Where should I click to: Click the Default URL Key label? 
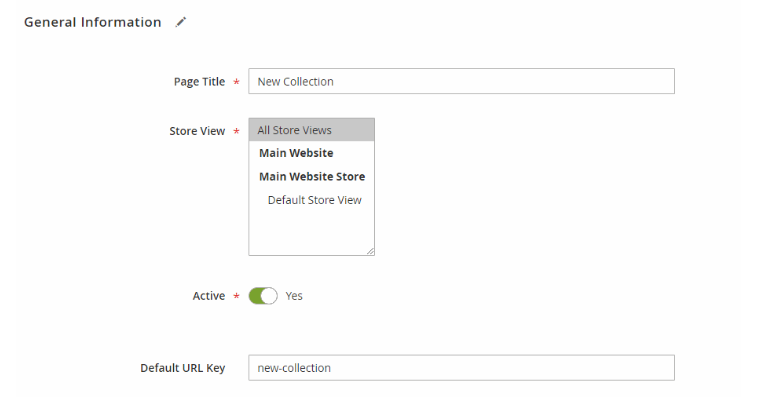[183, 368]
